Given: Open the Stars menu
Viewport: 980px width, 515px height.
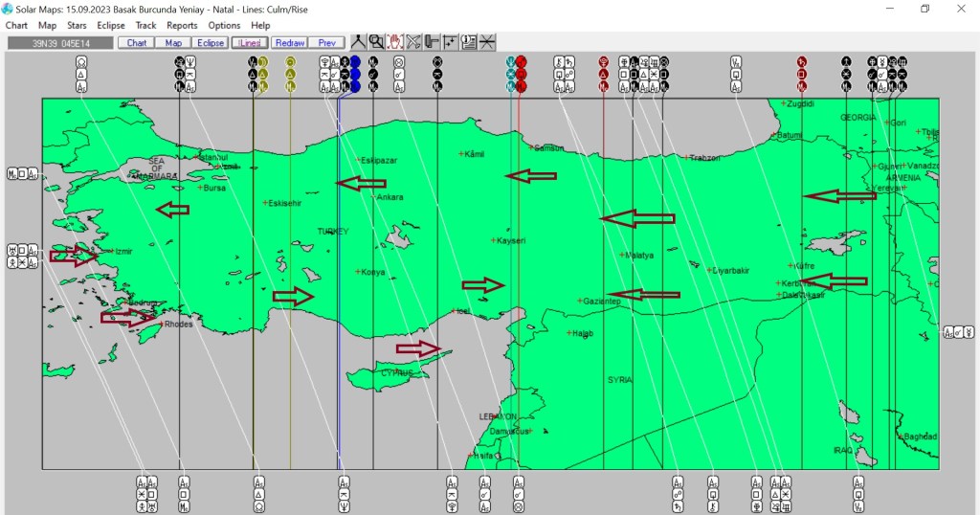Looking at the screenshot, I should tap(77, 26).
